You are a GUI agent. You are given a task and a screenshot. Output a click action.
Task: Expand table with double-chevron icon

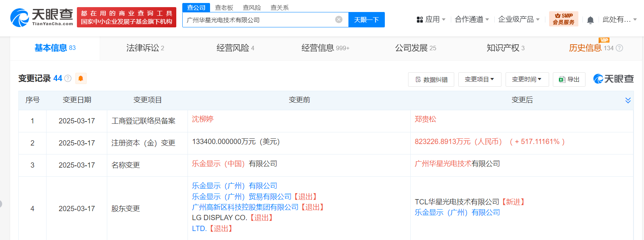coord(628,100)
